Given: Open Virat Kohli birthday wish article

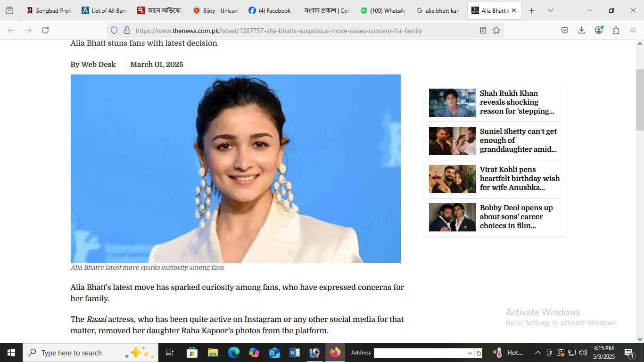Looking at the screenshot, I should (520, 179).
